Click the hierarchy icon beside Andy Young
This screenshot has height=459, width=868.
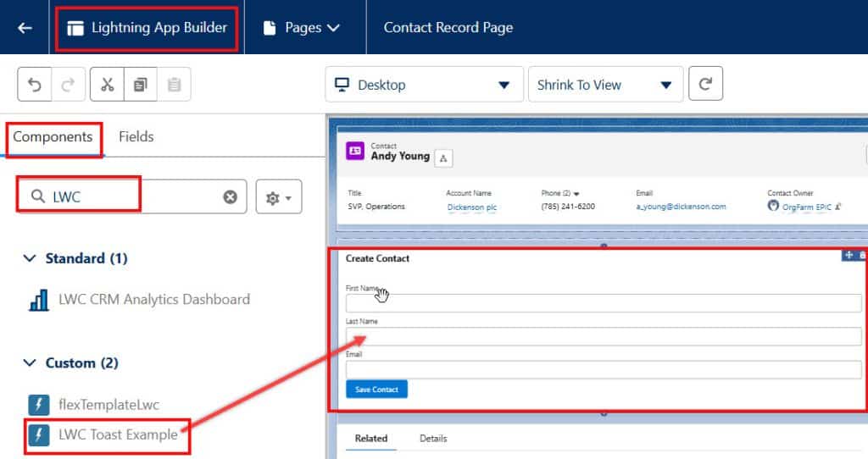(x=443, y=158)
